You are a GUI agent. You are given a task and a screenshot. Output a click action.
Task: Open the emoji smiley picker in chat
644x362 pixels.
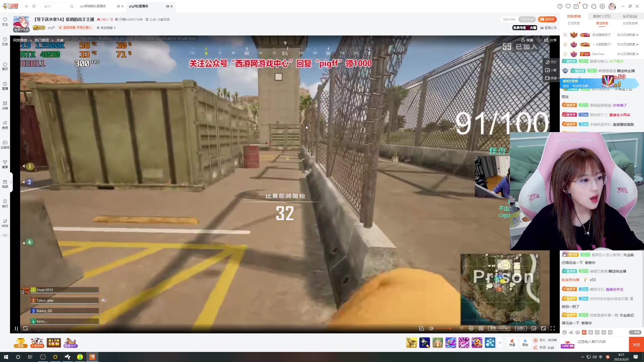tap(565, 333)
